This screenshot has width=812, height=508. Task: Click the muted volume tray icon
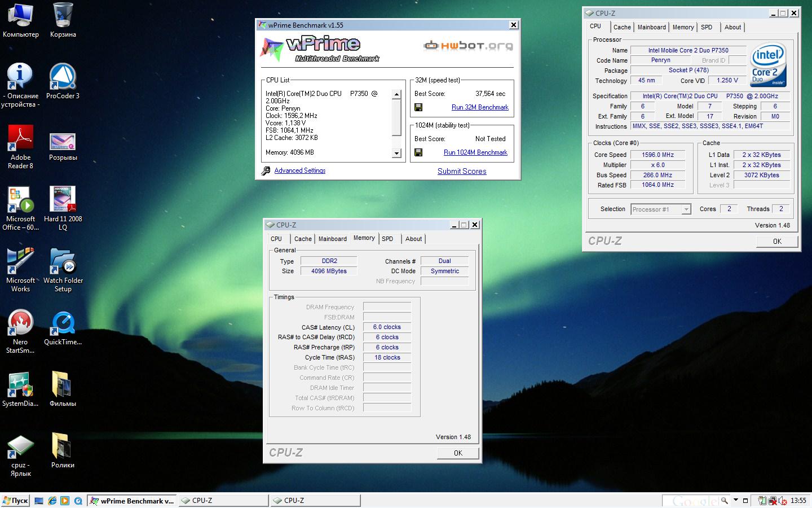[783, 501]
